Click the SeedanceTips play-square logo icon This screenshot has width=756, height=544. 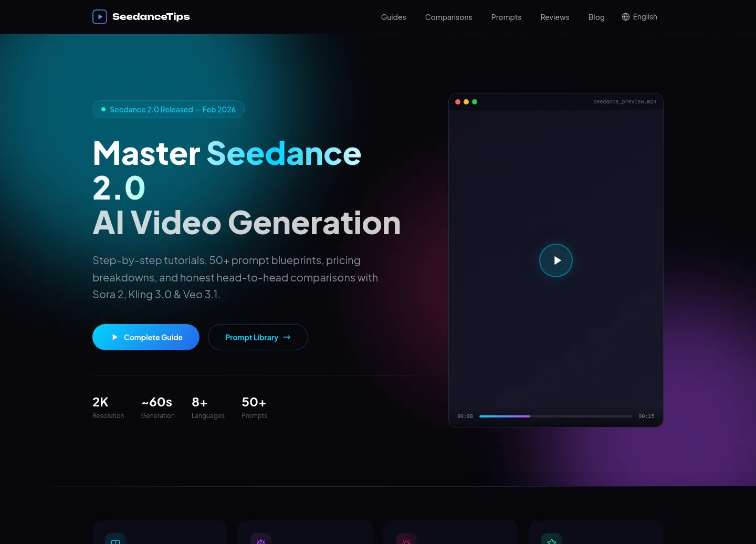(100, 17)
